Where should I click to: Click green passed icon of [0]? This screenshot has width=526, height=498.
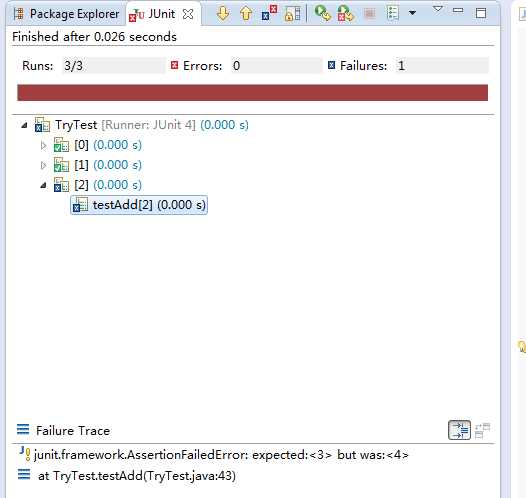pyautogui.click(x=61, y=145)
